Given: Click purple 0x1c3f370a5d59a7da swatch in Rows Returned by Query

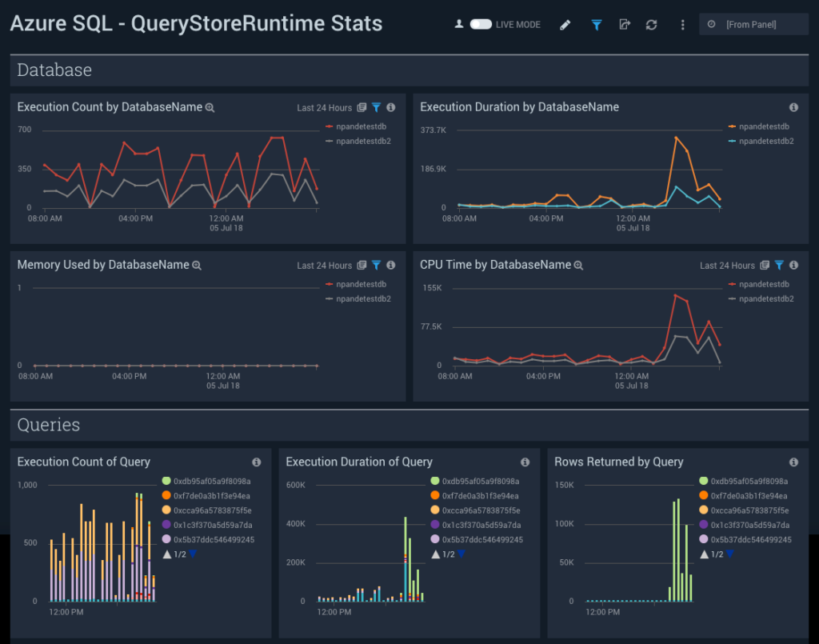Looking at the screenshot, I should coord(704,525).
